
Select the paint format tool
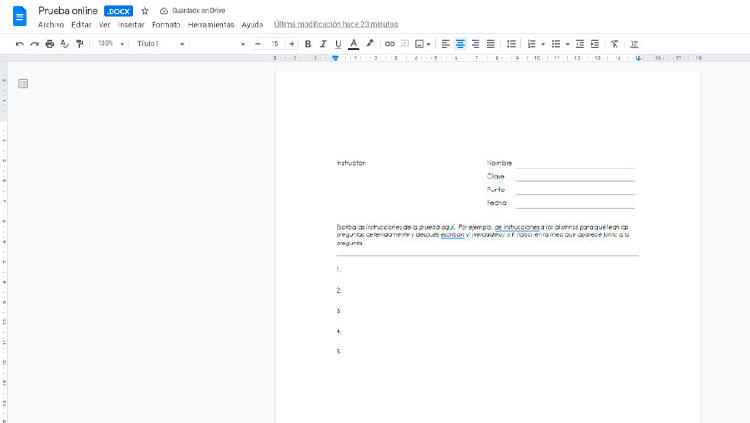point(80,44)
